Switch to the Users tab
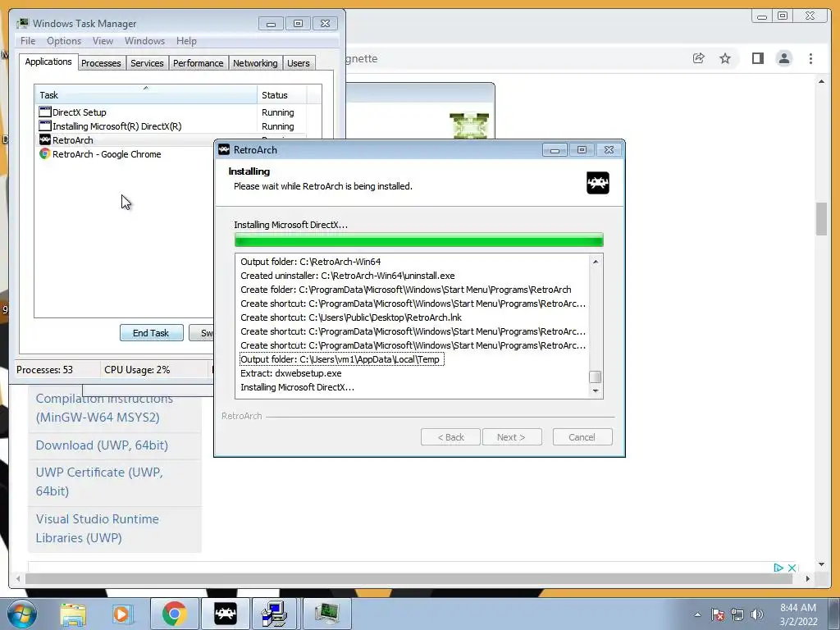 coord(299,63)
